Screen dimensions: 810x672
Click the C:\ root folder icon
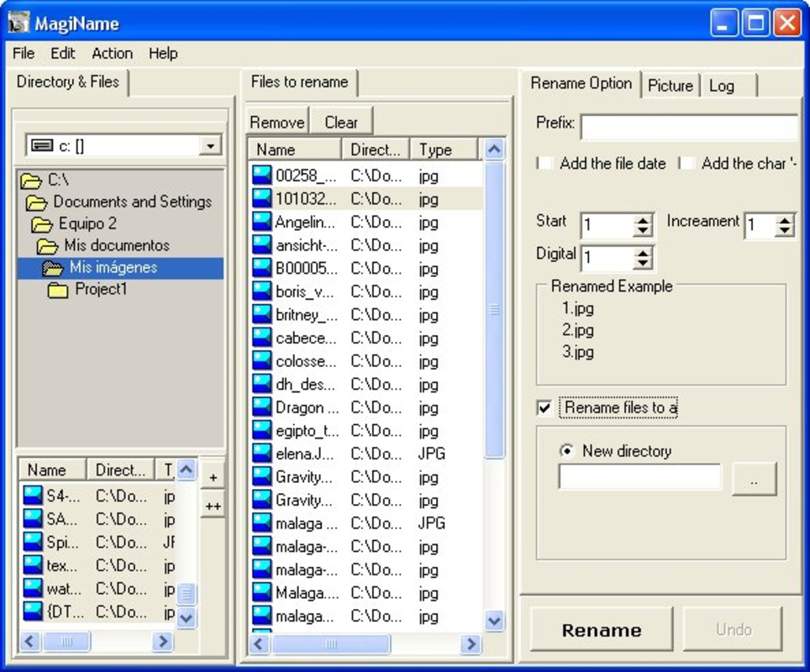[x=31, y=181]
